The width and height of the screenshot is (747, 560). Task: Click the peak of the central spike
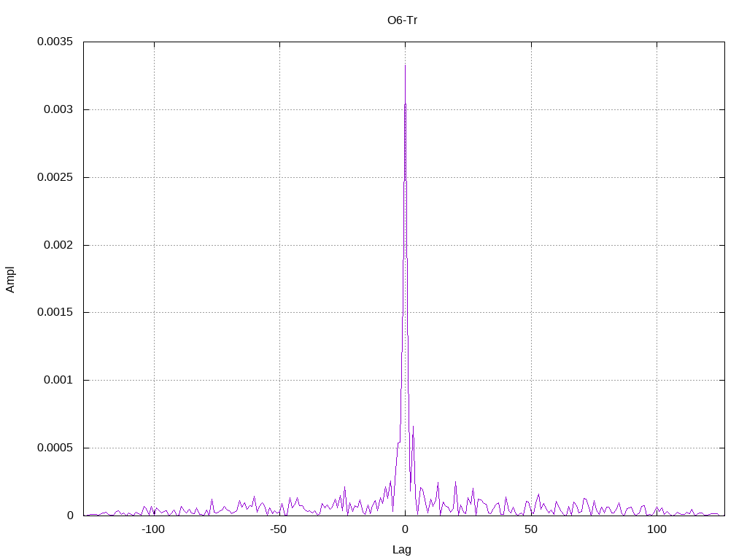[405, 66]
